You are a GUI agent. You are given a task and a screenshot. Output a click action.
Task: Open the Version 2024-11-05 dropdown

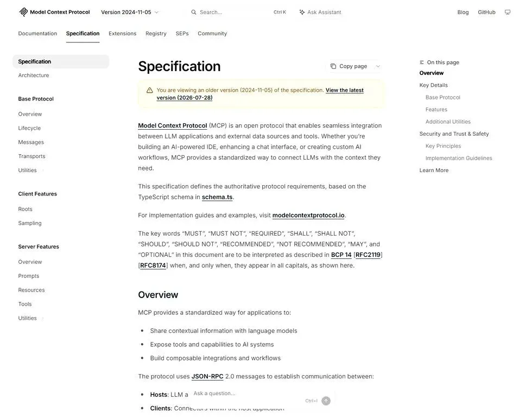click(130, 12)
